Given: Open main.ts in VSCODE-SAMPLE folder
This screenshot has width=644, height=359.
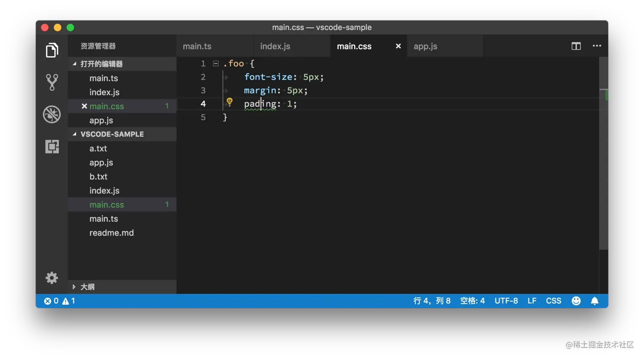Looking at the screenshot, I should pyautogui.click(x=122, y=219).
